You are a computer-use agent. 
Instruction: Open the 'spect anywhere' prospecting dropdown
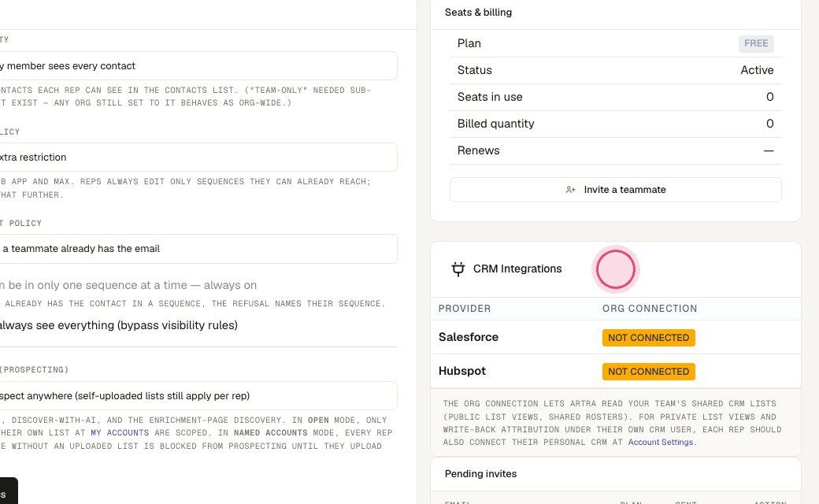[x=198, y=396]
